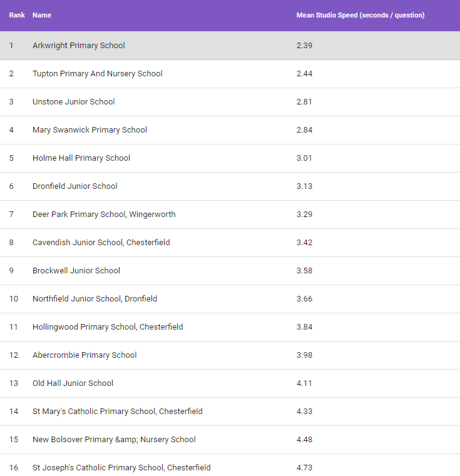
Task: Click speed value 2.84
Action: [304, 130]
